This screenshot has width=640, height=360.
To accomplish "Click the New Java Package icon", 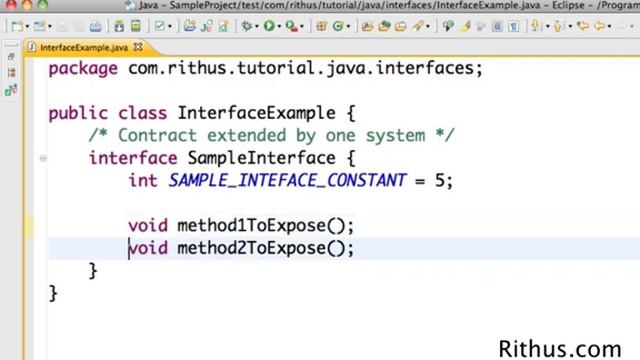I will [322, 27].
